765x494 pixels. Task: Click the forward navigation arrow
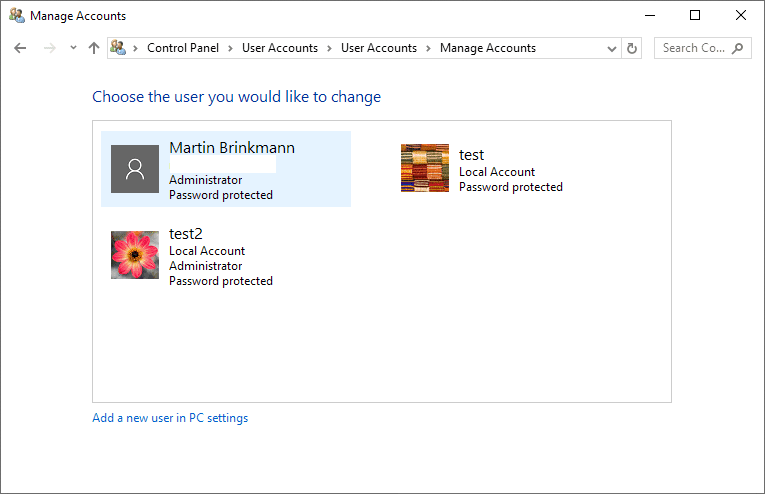[49, 48]
